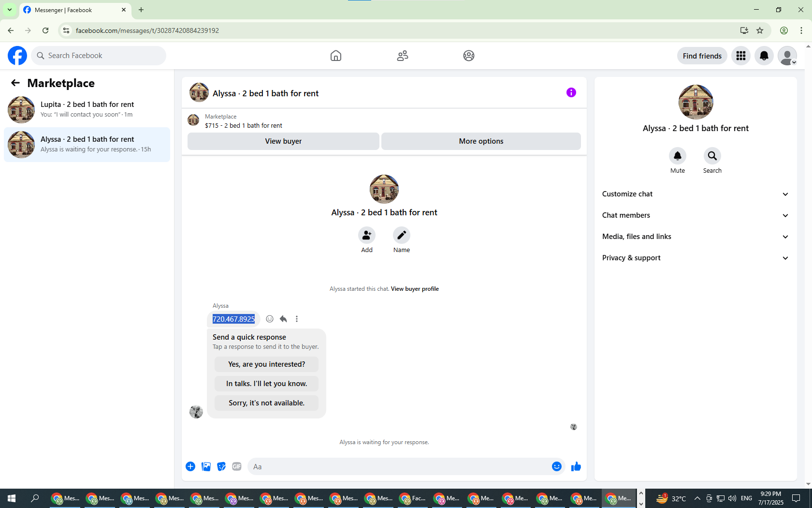Open the Facebook menu grid icon

click(741, 56)
